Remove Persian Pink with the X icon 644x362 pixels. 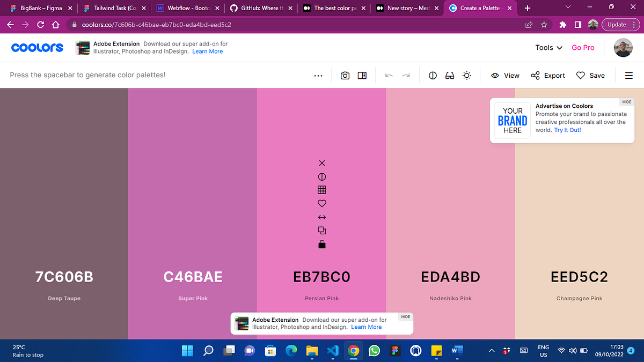coord(321,162)
